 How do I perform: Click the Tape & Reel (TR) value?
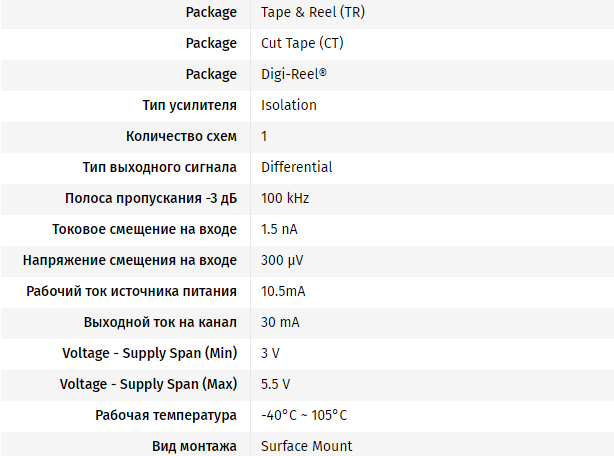(x=313, y=12)
